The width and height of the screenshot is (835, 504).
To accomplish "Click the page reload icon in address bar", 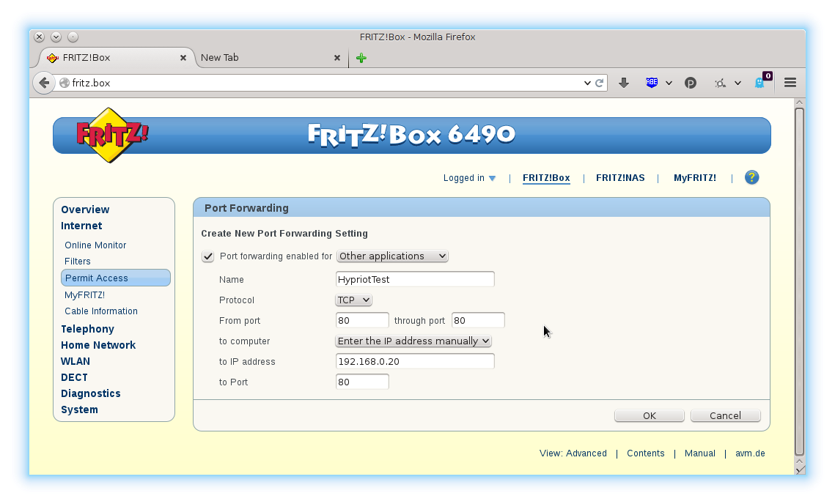I will click(599, 82).
